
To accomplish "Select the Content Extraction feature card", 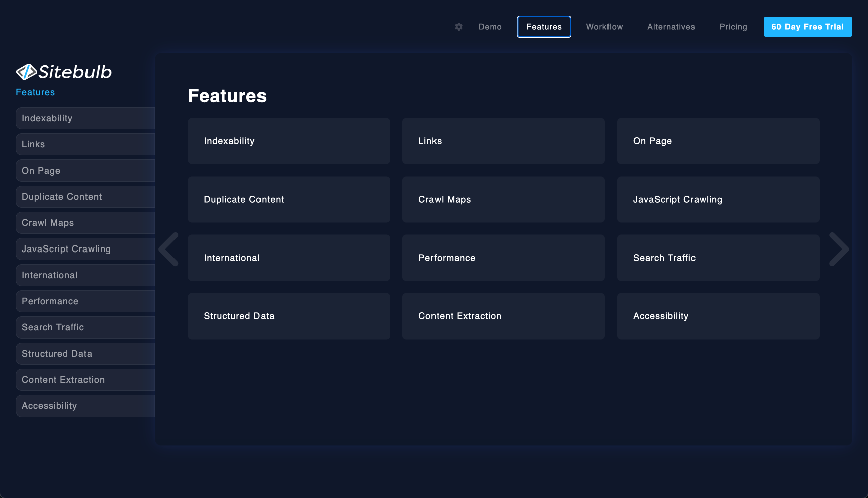I will (x=503, y=316).
